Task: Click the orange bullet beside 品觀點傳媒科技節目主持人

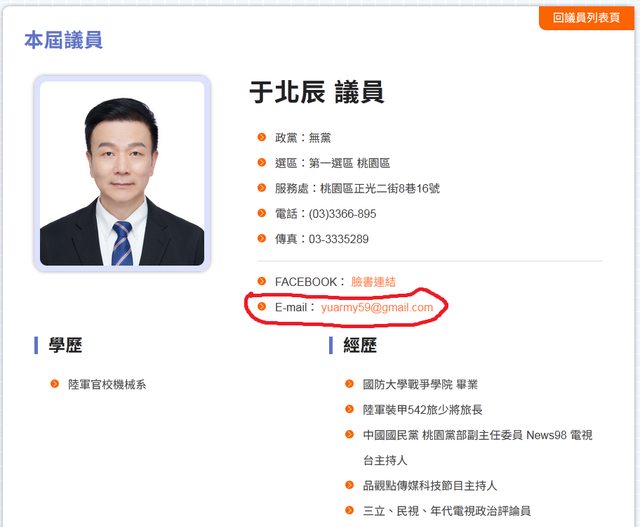Action: point(349,485)
